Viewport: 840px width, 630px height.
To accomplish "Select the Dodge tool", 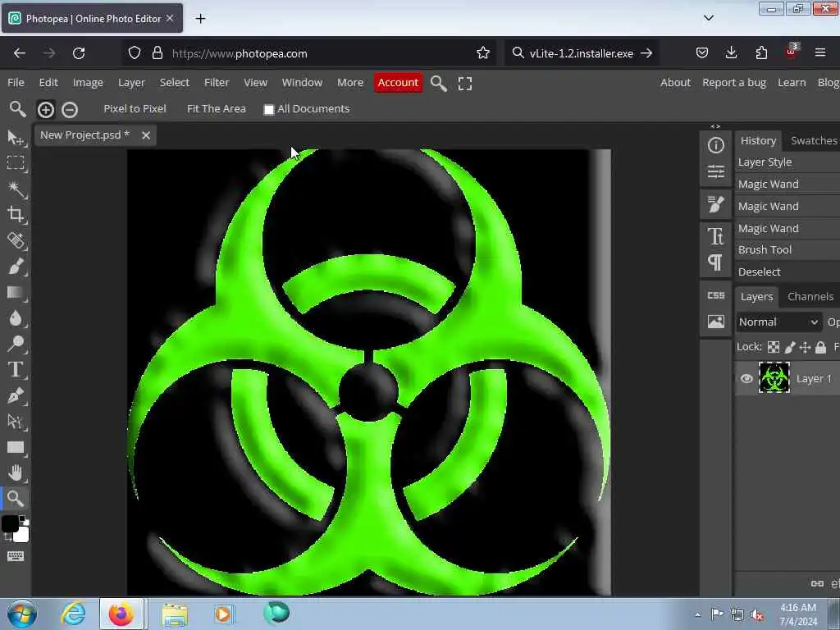I will pos(16,344).
